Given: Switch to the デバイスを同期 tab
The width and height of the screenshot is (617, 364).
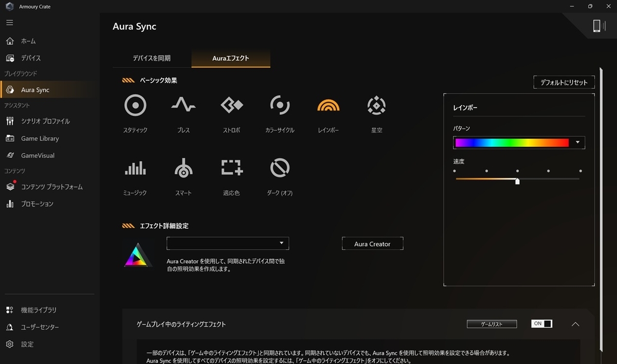Looking at the screenshot, I should tap(152, 59).
